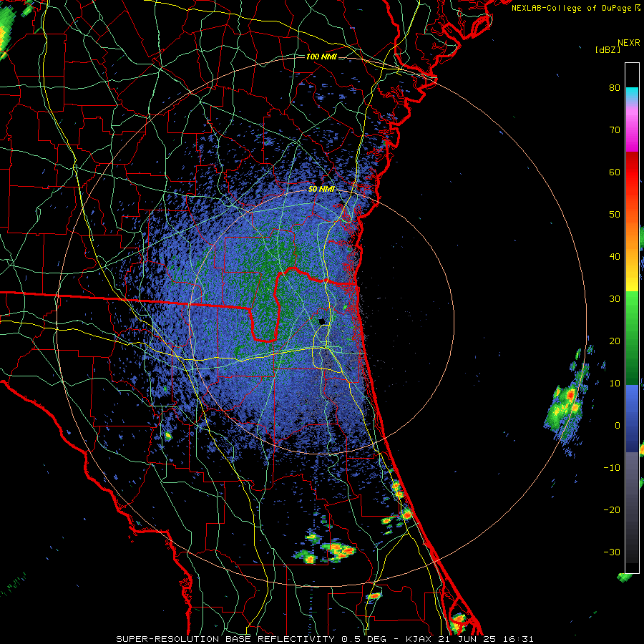The width and height of the screenshot is (644, 644).
Task: Click the -10 value on the dBZ scale
Action: click(x=612, y=467)
